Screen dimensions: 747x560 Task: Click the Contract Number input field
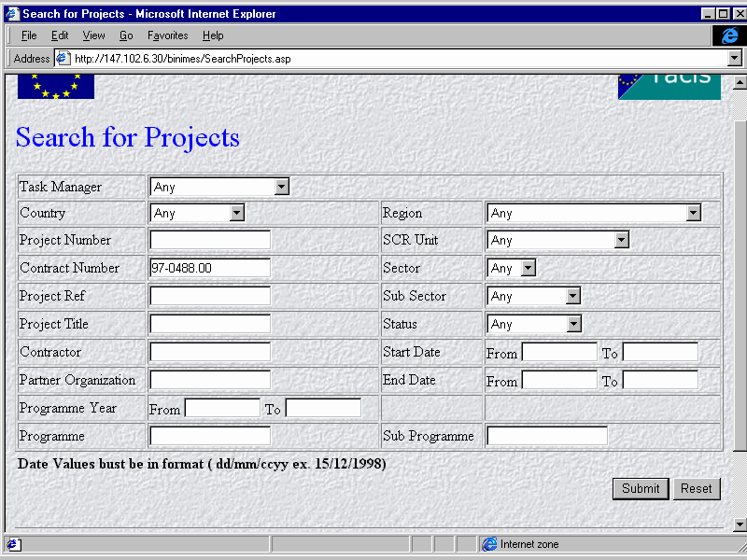[209, 268]
